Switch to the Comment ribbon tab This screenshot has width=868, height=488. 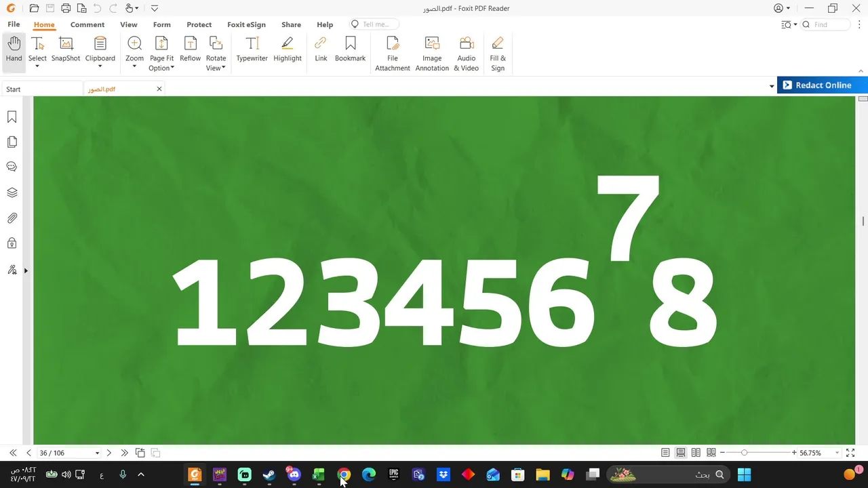(x=87, y=24)
